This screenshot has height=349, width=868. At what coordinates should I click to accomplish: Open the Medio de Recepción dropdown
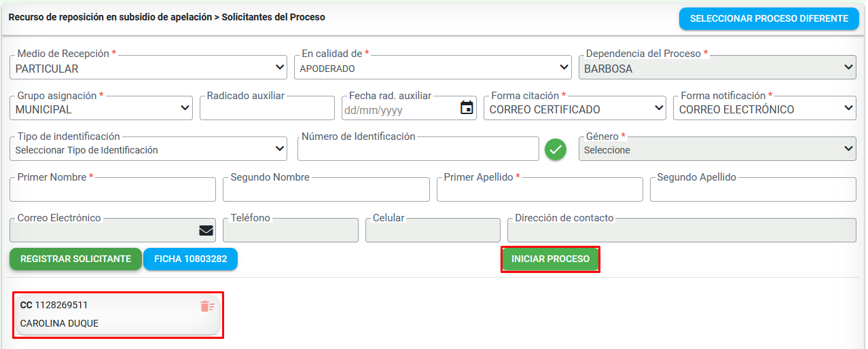click(148, 68)
